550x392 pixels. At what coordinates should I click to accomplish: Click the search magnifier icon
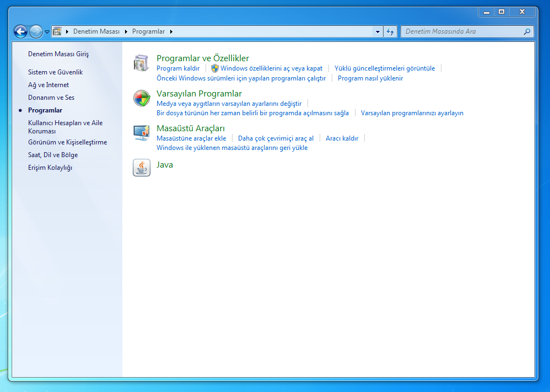(x=527, y=31)
